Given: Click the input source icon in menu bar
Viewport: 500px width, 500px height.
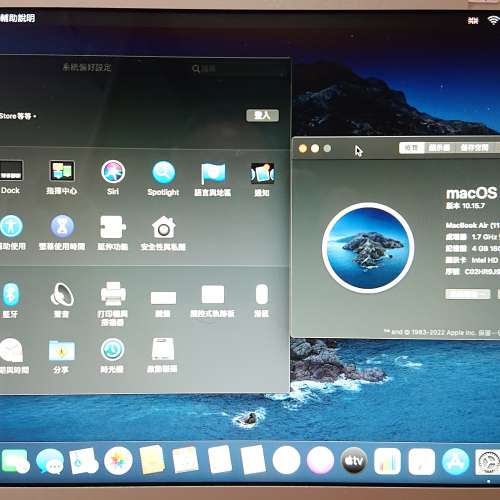Looking at the screenshot, I should click(x=473, y=21).
